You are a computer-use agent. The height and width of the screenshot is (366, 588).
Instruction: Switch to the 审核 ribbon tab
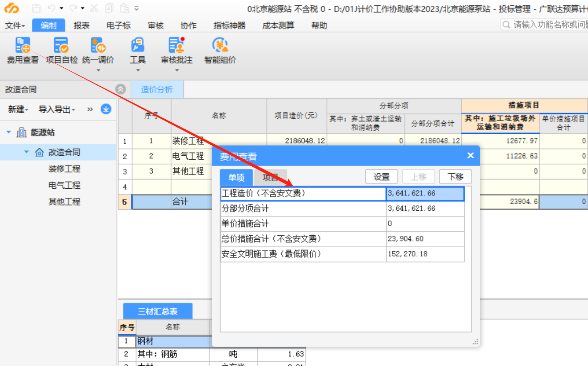[x=156, y=26]
